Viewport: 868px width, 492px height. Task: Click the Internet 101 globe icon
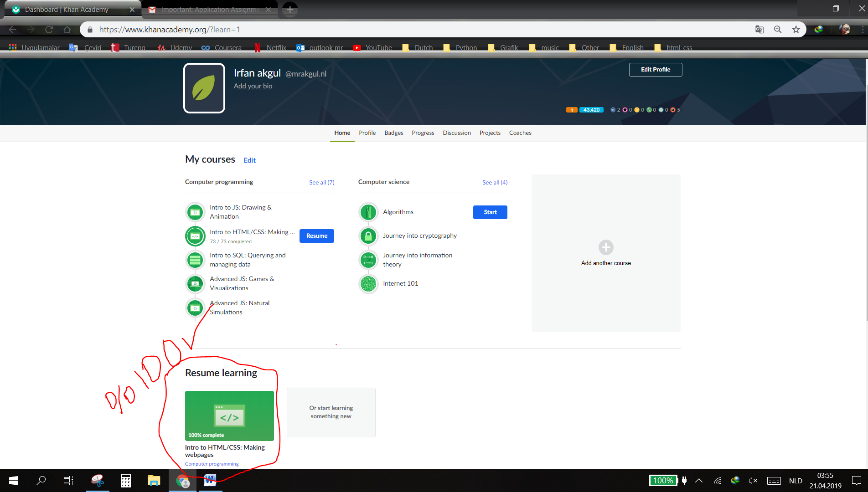368,284
